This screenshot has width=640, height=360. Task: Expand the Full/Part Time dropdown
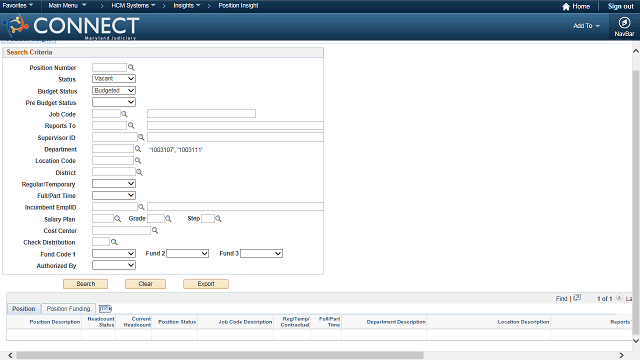(x=114, y=196)
